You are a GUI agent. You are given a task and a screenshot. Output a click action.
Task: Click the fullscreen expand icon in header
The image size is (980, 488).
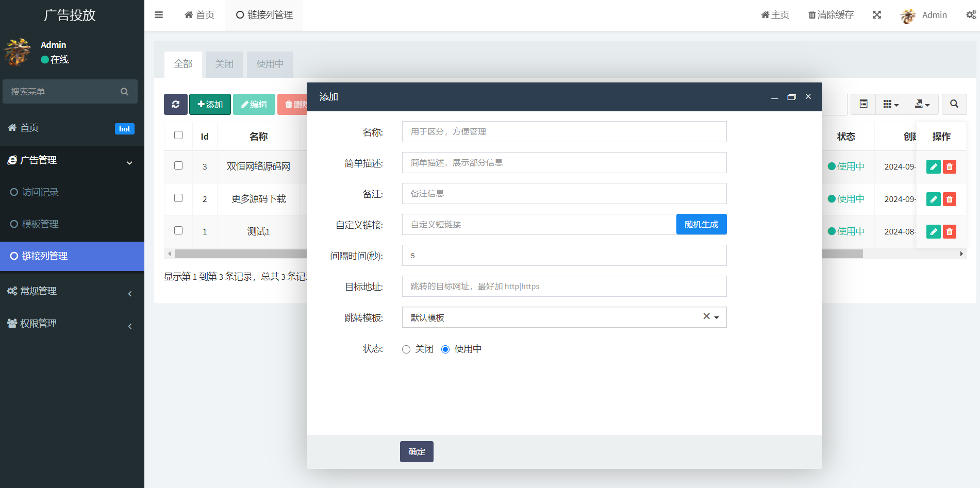click(876, 15)
